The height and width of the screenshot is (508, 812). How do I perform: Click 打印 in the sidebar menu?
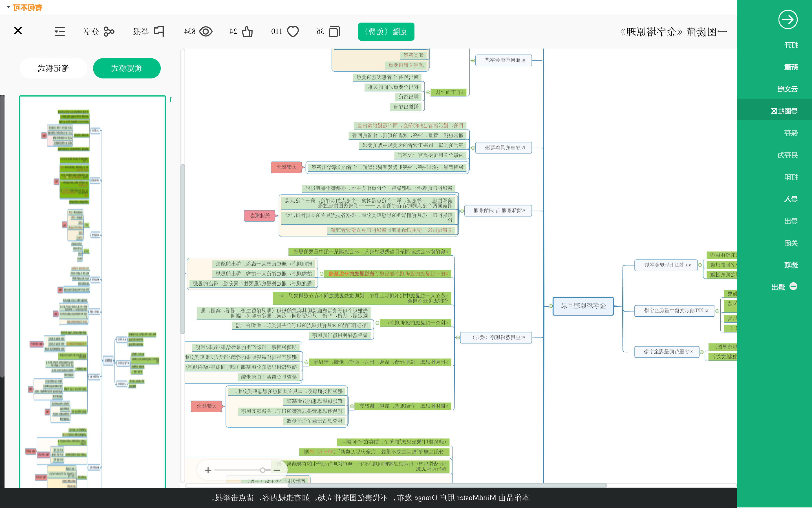791,177
